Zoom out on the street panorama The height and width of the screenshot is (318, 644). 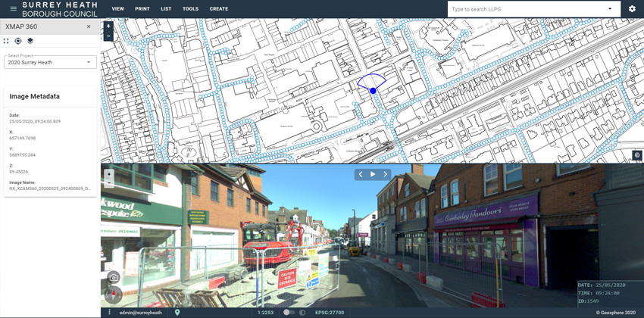tap(109, 183)
